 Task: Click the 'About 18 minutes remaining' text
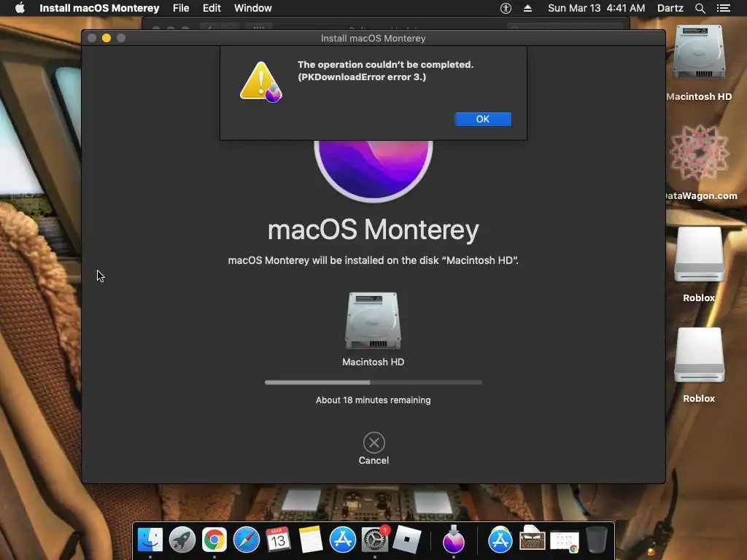pos(373,400)
